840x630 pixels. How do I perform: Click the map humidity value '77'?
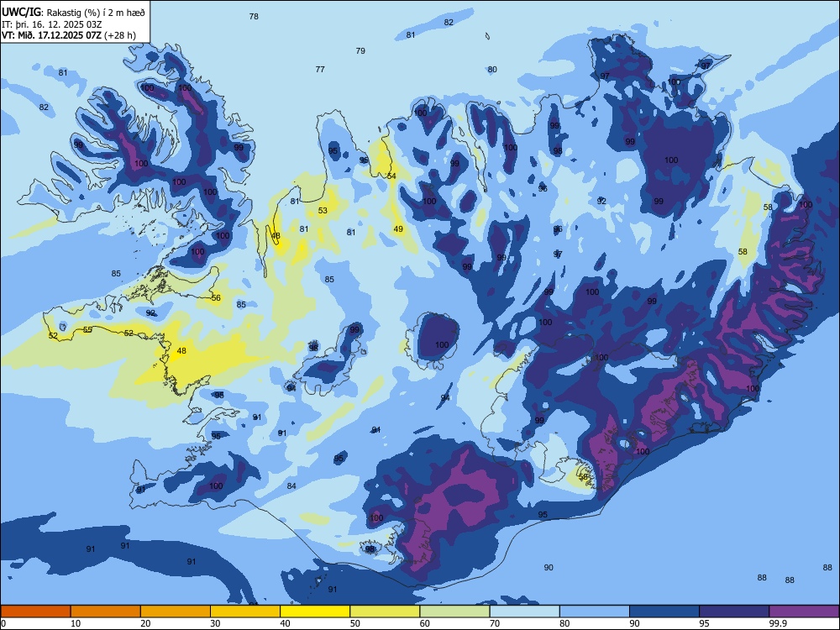pyautogui.click(x=320, y=69)
